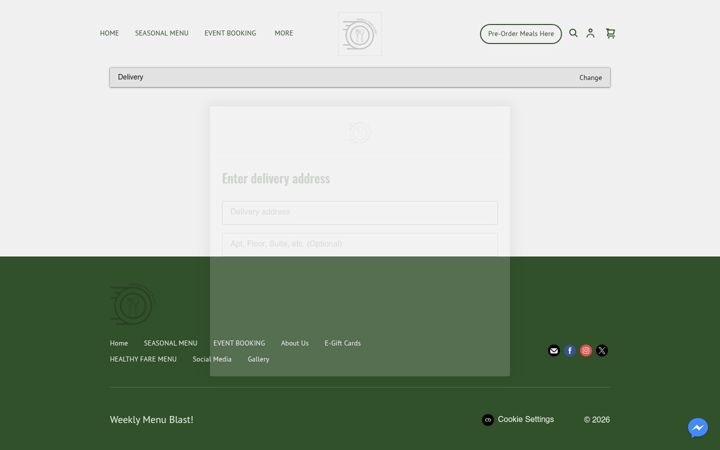Open the footer HEALTHY FARE MENU link
The width and height of the screenshot is (720, 450).
[143, 359]
